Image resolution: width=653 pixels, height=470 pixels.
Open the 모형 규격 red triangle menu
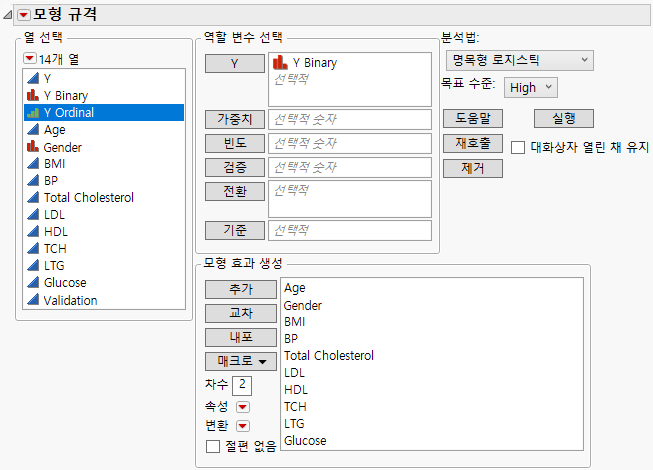point(24,15)
